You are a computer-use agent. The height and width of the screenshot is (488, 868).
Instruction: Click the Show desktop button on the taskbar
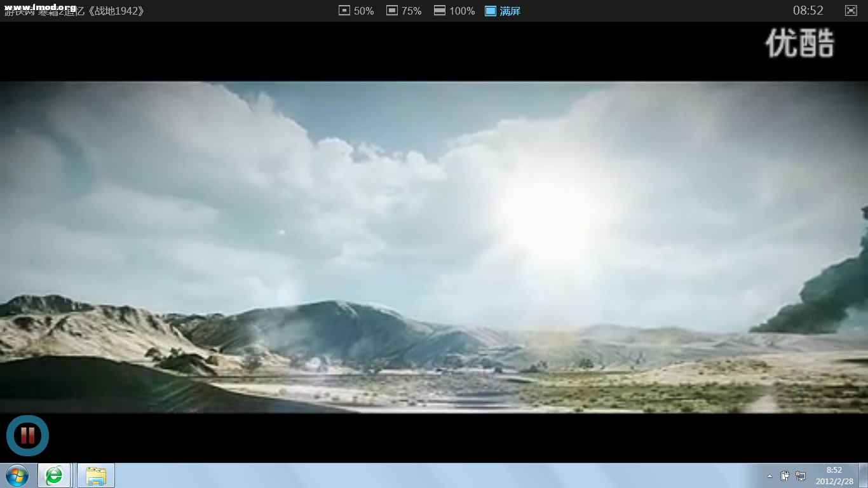tap(863, 475)
